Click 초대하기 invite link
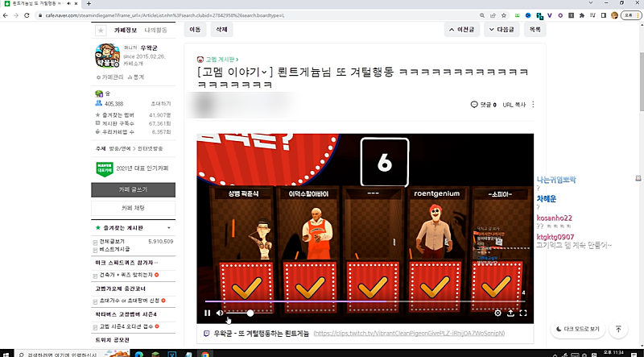Viewport: 644px width, 357px height. coord(160,104)
